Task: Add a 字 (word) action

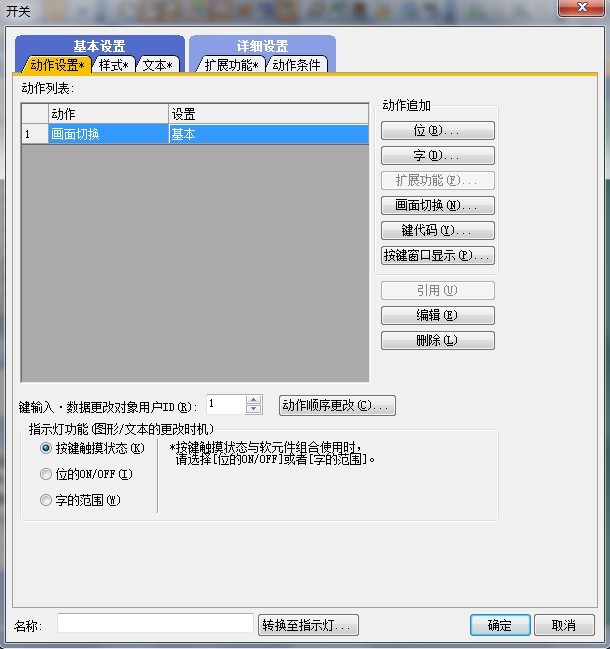Action: pyautogui.click(x=437, y=156)
